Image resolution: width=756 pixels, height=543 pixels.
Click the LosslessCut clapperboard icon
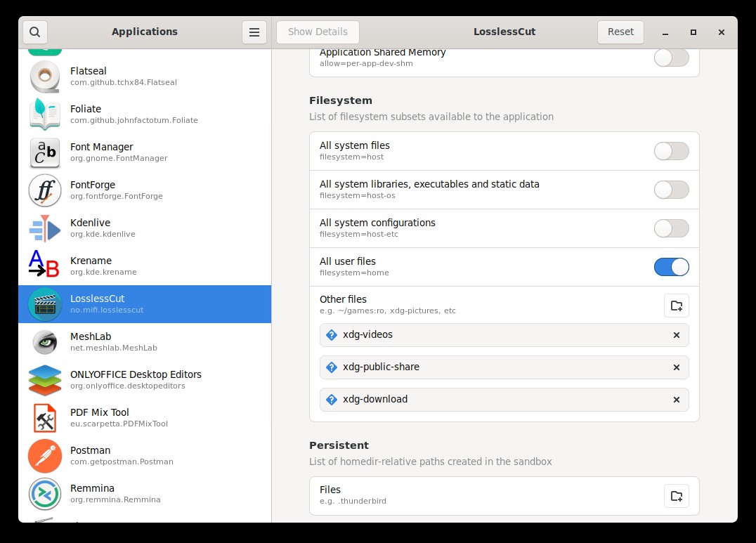[45, 304]
